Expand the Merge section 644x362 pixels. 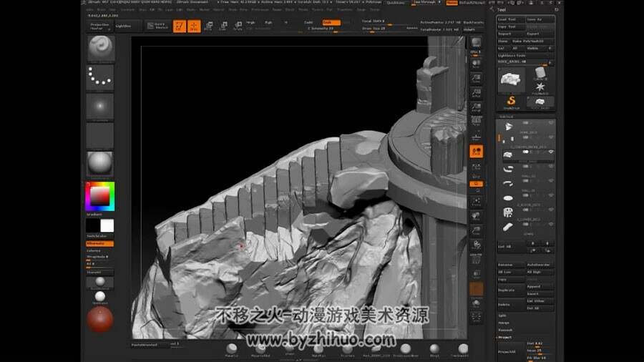pos(504,323)
